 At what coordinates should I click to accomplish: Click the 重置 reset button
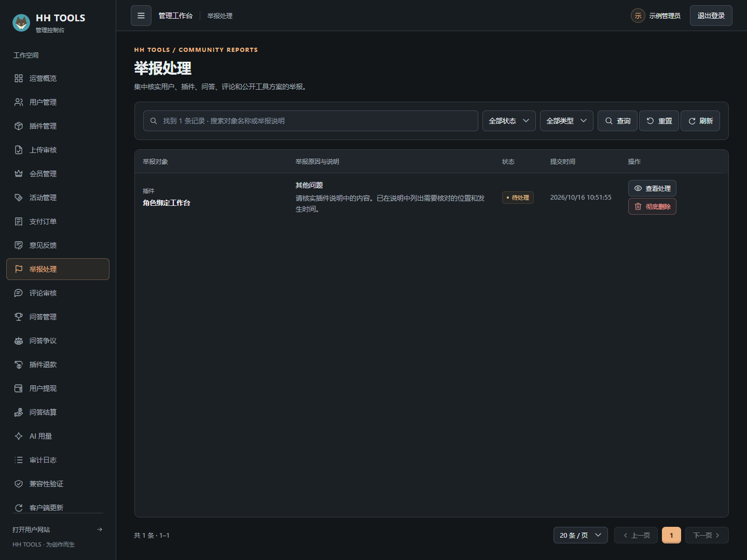pyautogui.click(x=659, y=121)
